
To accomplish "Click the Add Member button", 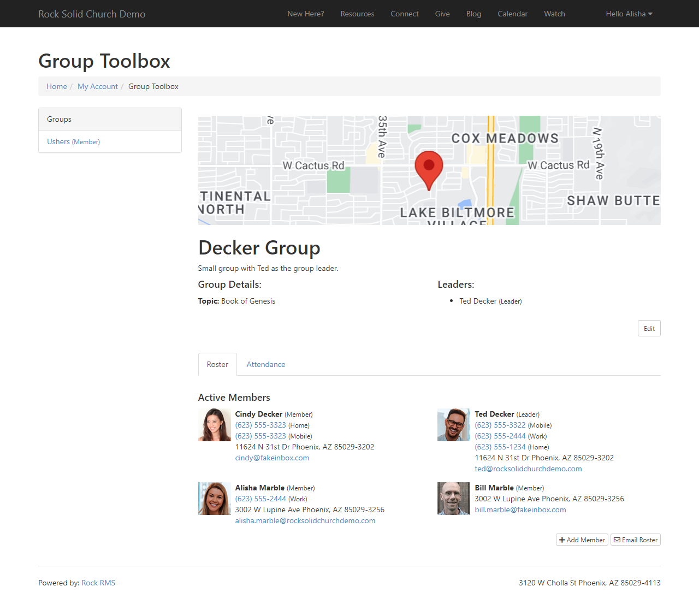I will pyautogui.click(x=582, y=540).
